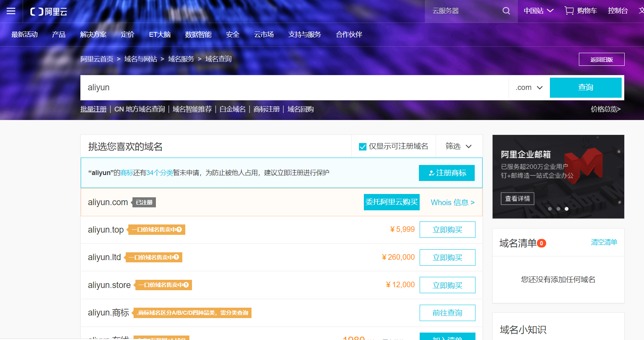644x340 pixels.
Task: Open the 安全 menu item
Action: click(233, 35)
